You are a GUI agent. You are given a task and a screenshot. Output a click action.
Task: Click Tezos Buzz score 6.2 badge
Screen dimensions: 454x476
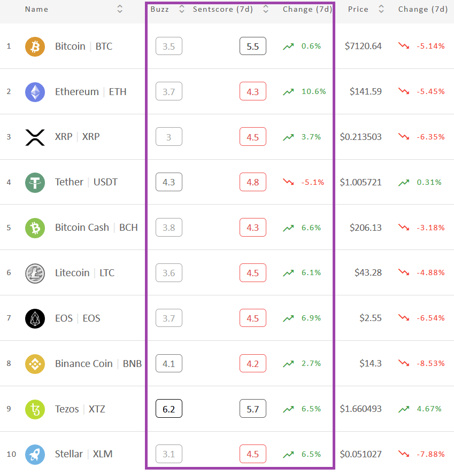click(169, 409)
